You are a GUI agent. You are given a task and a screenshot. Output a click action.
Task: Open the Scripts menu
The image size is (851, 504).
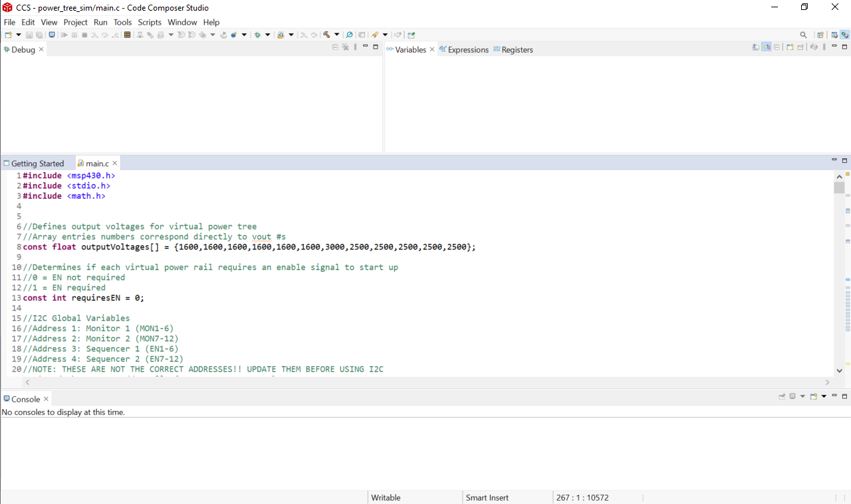coord(149,22)
